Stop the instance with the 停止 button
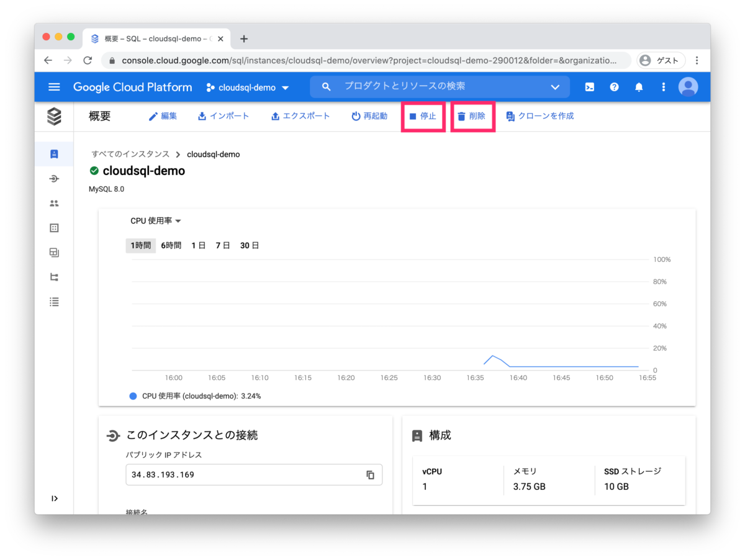 click(423, 115)
